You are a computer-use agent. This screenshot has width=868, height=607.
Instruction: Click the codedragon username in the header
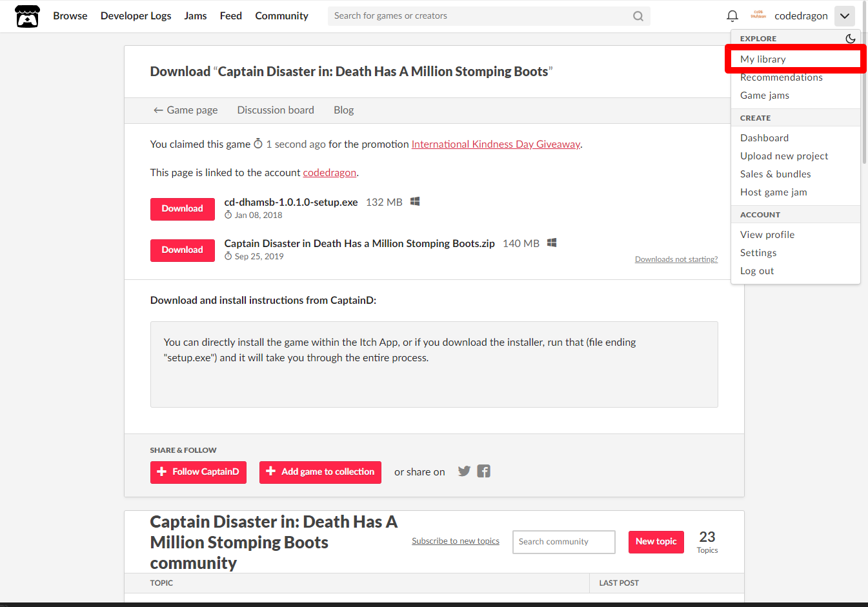[x=801, y=16]
